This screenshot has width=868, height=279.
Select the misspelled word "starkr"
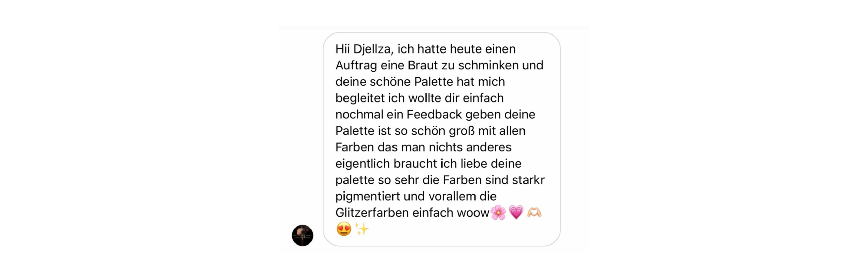click(528, 180)
